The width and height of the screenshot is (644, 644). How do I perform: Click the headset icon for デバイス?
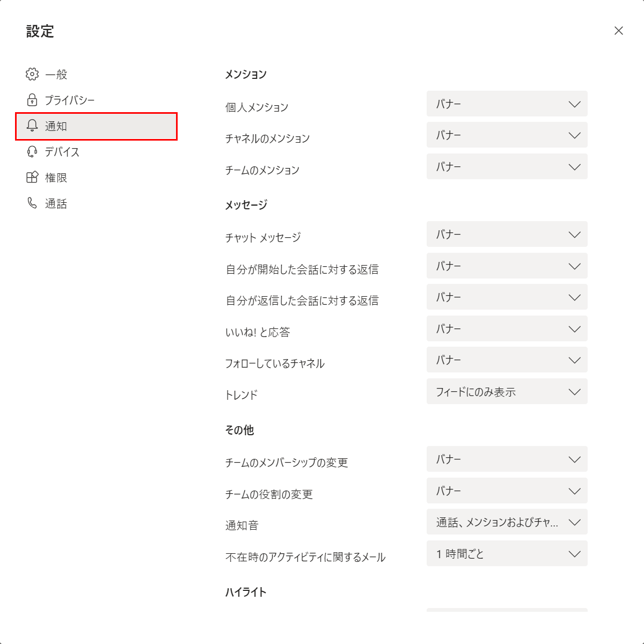click(x=32, y=151)
